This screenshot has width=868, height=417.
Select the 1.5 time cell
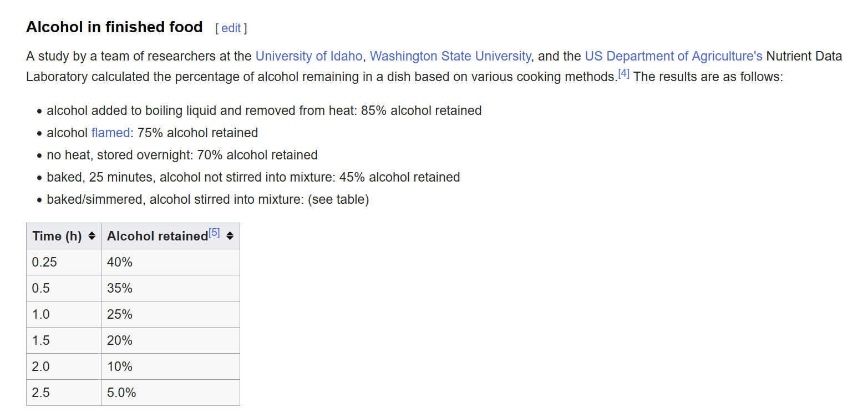pos(41,340)
